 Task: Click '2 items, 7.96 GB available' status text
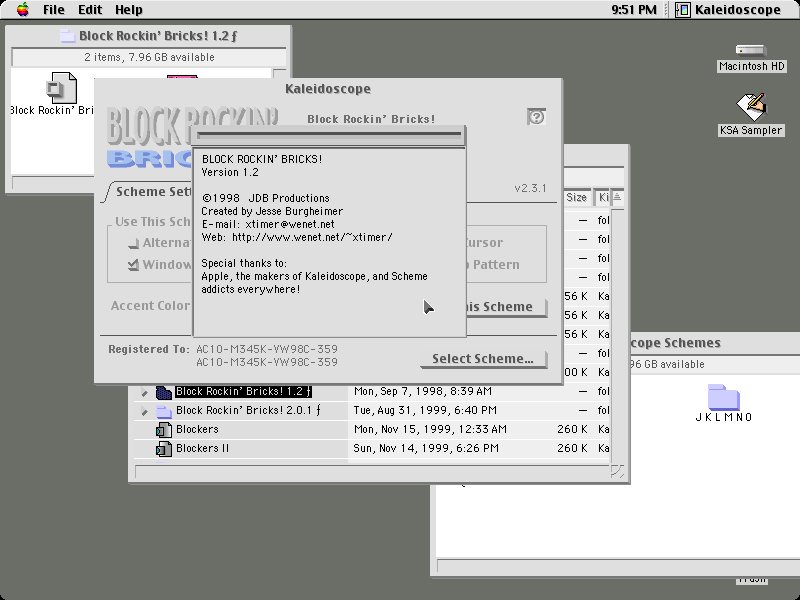pos(149,57)
